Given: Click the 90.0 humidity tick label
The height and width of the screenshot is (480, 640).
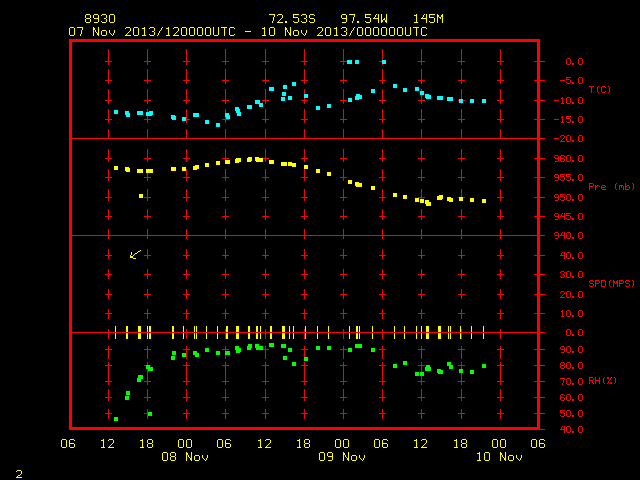Looking at the screenshot, I should (x=571, y=350).
